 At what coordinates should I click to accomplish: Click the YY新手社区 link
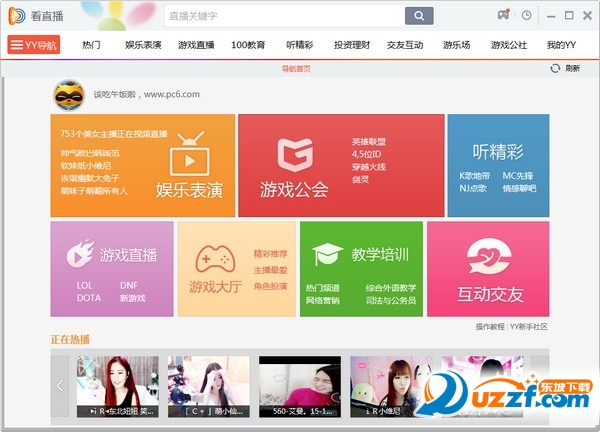tap(529, 327)
